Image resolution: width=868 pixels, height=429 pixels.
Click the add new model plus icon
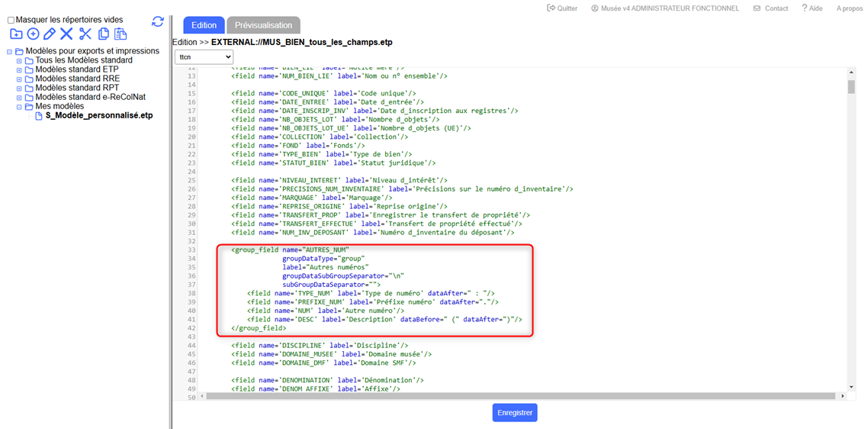point(33,34)
